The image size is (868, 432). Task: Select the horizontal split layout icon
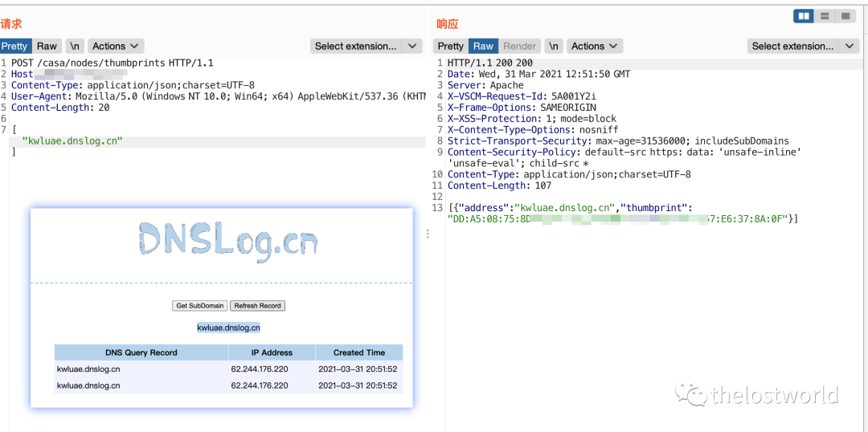(825, 17)
